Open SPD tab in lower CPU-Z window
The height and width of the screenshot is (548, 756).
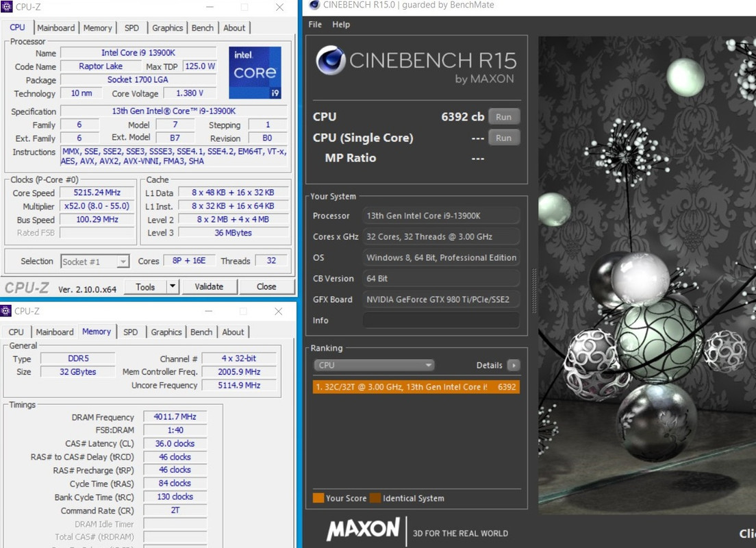tap(130, 332)
